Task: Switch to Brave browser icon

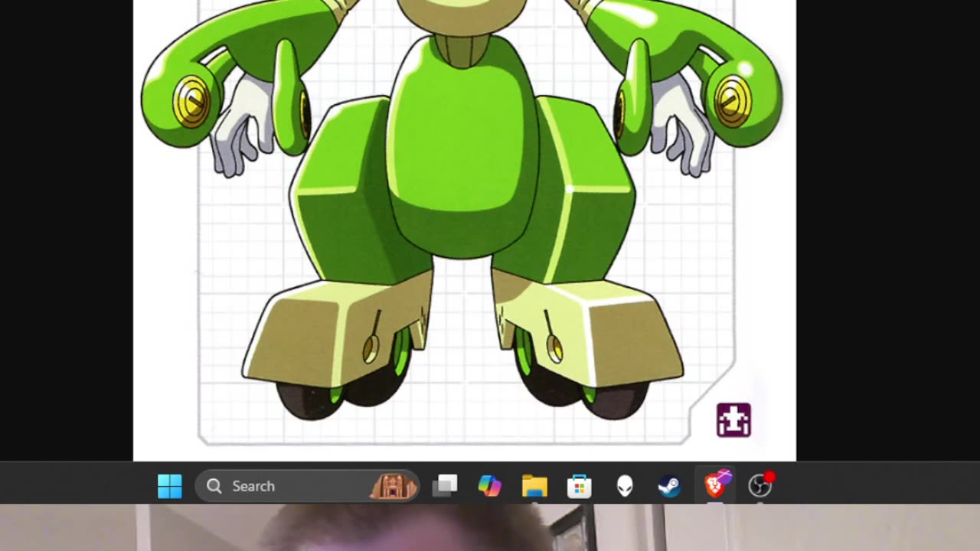Action: [715, 485]
